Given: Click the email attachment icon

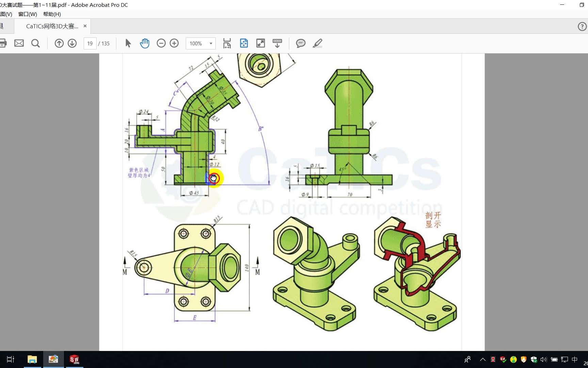Looking at the screenshot, I should 19,43.
